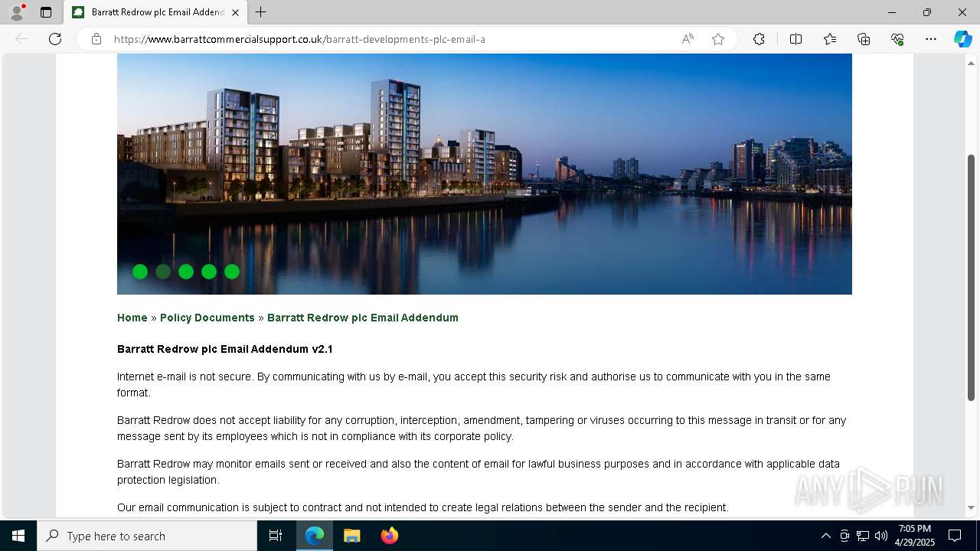The image size is (980, 551).
Task: Click the riverside buildings banner image
Action: [x=485, y=174]
